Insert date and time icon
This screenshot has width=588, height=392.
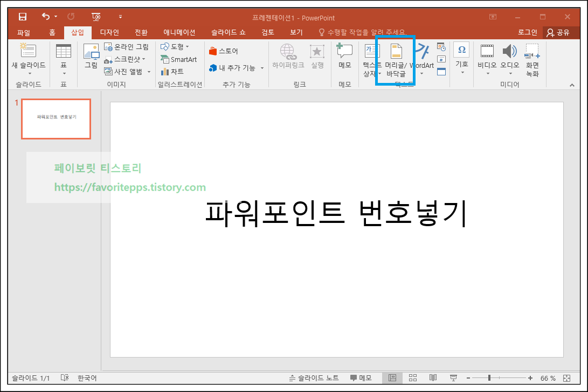tap(441, 47)
